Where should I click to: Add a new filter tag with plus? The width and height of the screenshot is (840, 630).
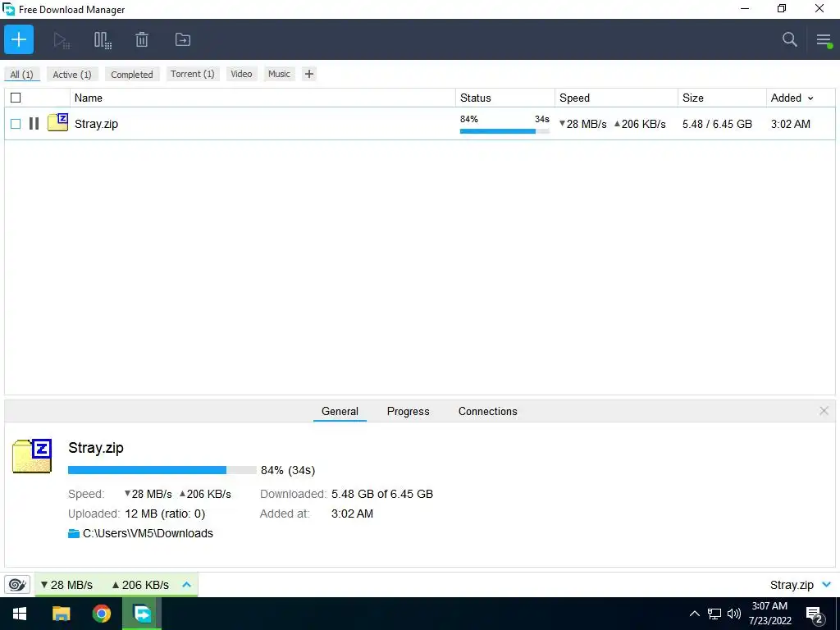click(x=309, y=74)
